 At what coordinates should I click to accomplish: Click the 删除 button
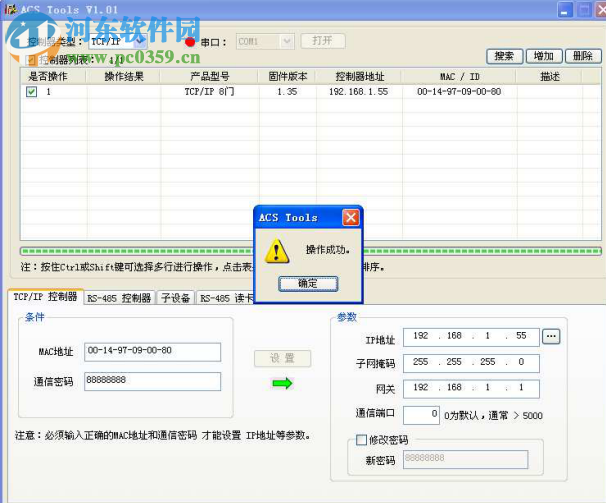(583, 56)
